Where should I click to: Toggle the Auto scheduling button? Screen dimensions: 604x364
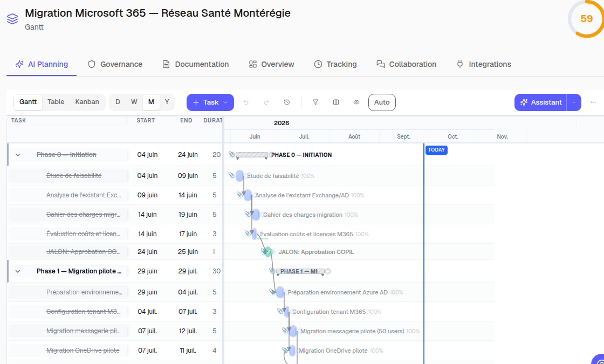point(382,102)
